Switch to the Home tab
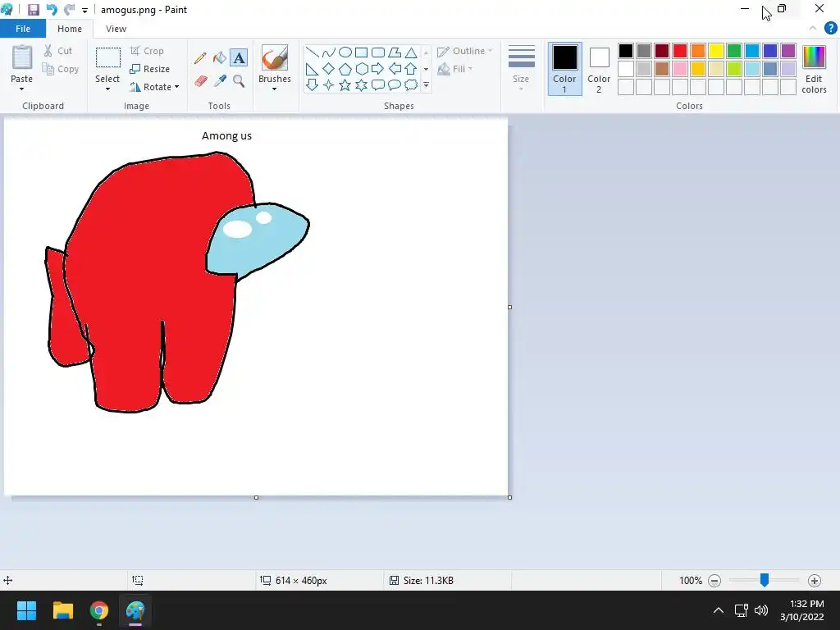 pos(70,29)
